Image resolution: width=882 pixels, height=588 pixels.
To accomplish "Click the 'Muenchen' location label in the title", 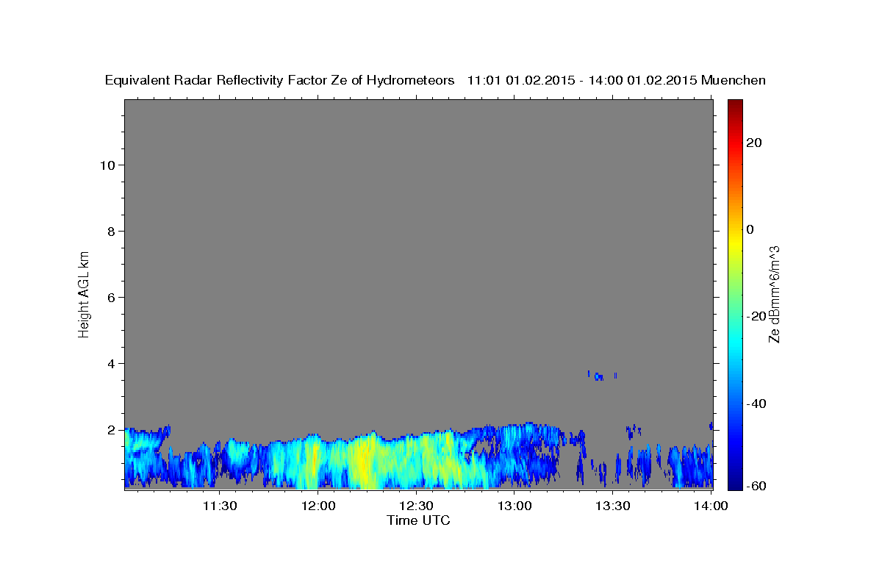I will click(734, 81).
